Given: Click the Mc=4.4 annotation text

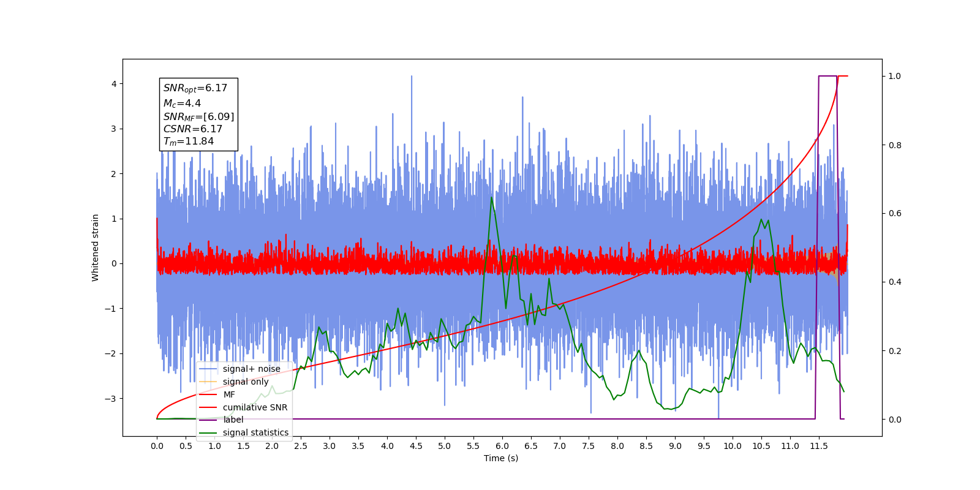Looking at the screenshot, I should [182, 104].
